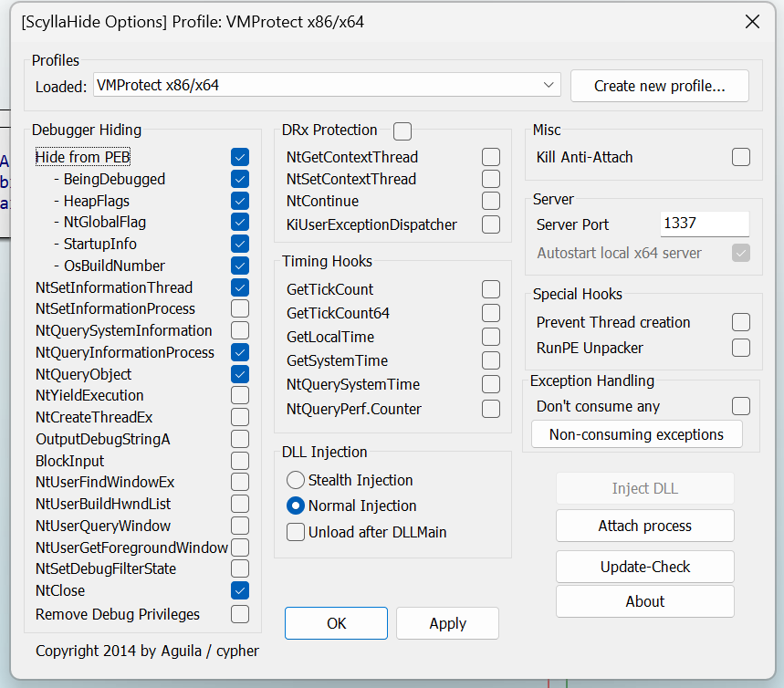Open the About dialog
This screenshot has width=784, height=688.
point(645,601)
